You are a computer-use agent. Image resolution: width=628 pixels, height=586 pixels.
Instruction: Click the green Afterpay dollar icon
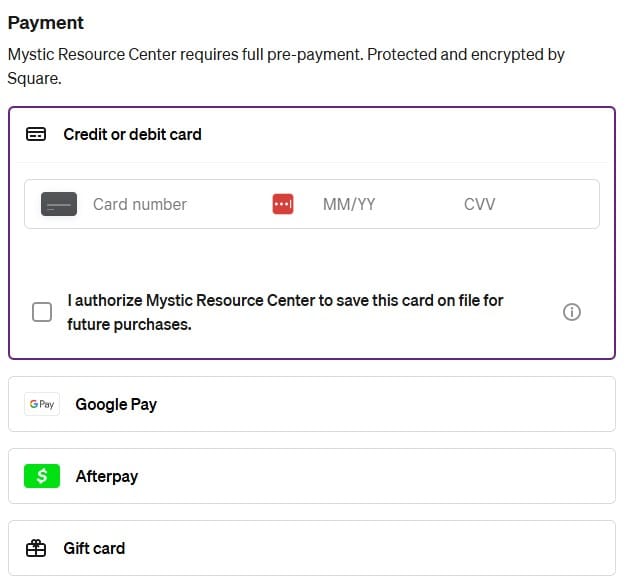pyautogui.click(x=42, y=476)
